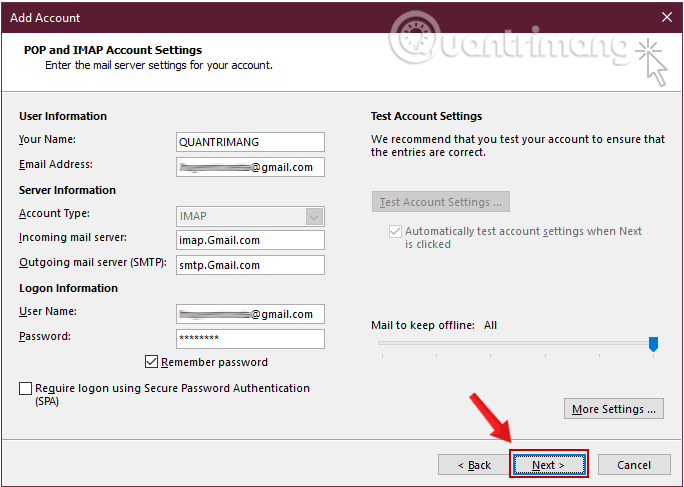Cancel the Add Account dialog
684x487 pixels.
tap(634, 465)
